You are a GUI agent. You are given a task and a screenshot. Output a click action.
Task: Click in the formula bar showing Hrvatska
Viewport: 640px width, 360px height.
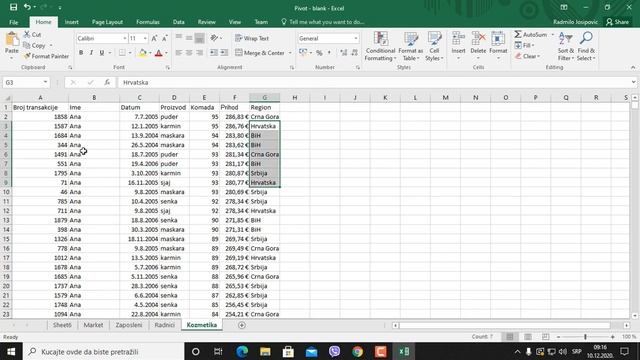pos(373,82)
